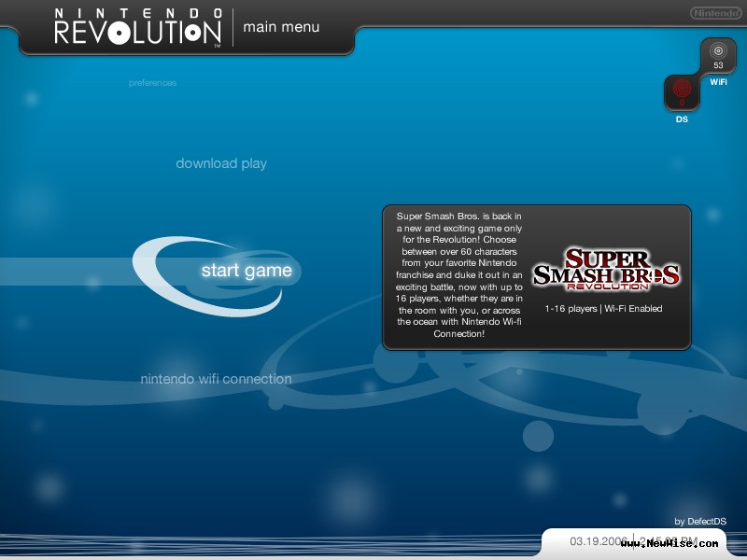Click the Super Smash Bros description text
The width and height of the screenshot is (747, 560).
(459, 274)
